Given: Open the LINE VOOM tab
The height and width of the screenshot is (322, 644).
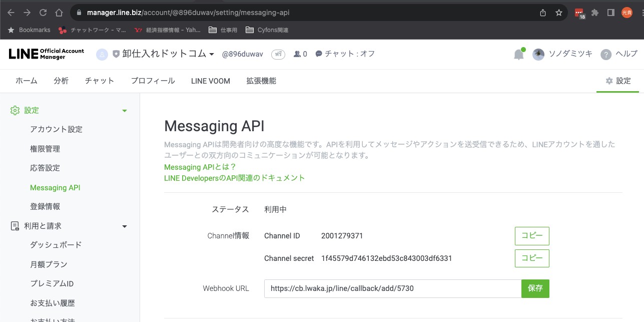Looking at the screenshot, I should click(x=211, y=81).
